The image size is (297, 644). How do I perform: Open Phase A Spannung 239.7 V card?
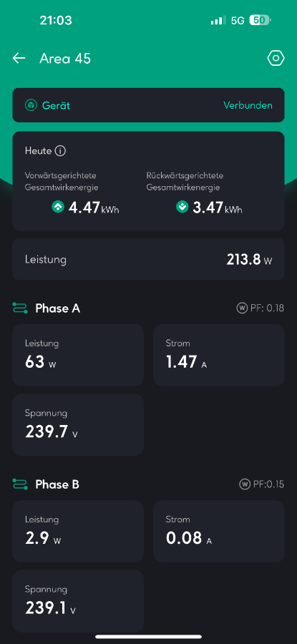[x=78, y=424]
